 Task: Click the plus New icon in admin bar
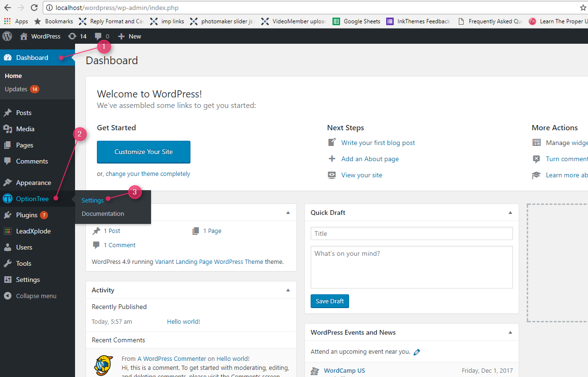(121, 36)
